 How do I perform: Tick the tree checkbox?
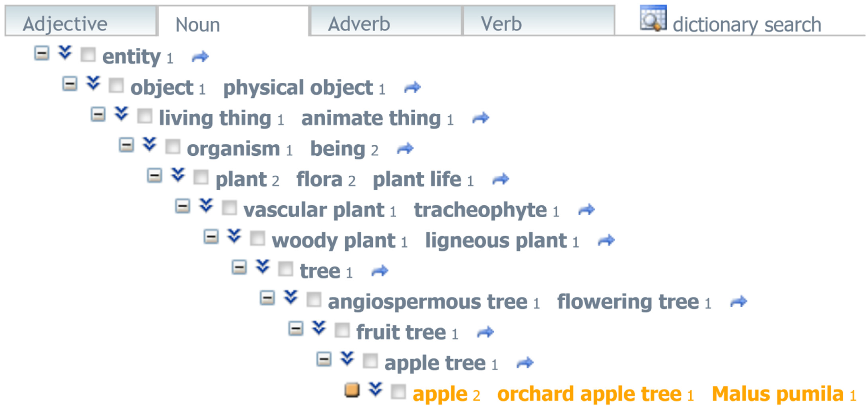285,269
